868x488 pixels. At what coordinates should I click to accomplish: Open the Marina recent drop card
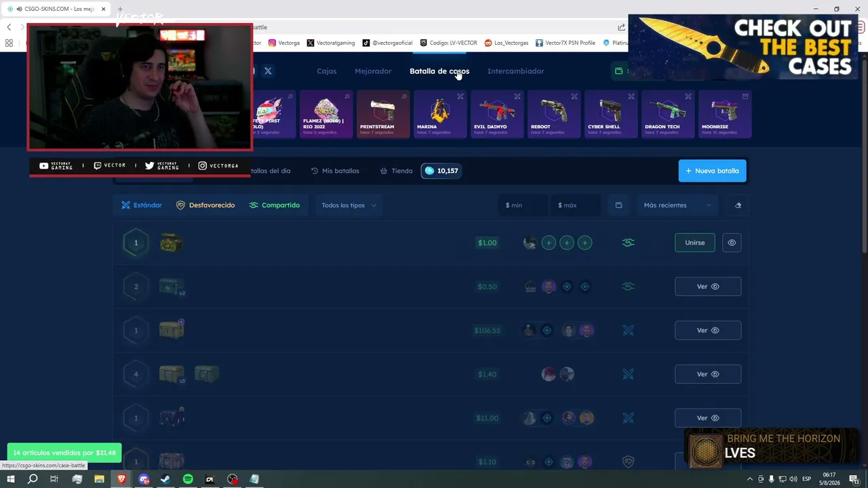(x=440, y=114)
